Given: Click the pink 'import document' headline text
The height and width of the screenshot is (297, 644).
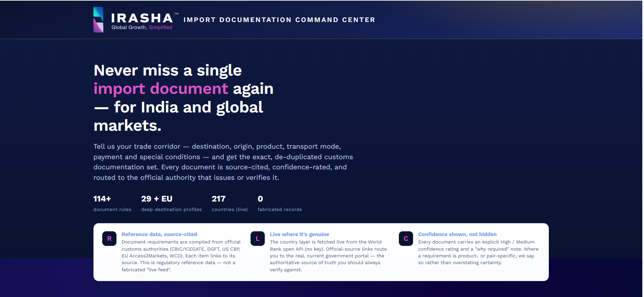Looking at the screenshot, I should (161, 89).
